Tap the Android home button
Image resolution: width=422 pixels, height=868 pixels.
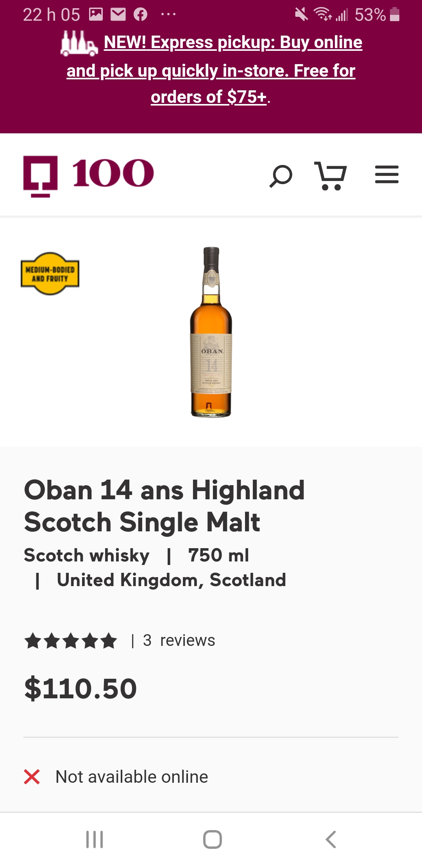tap(213, 839)
